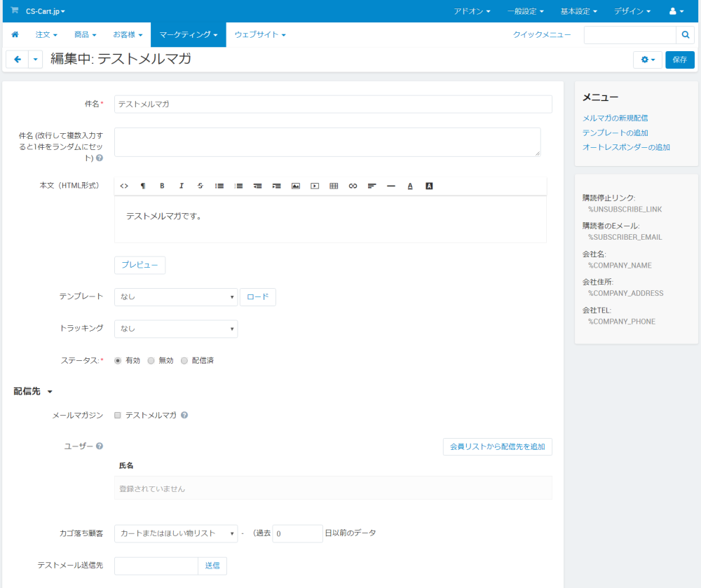Open text color picker icon

click(x=410, y=186)
